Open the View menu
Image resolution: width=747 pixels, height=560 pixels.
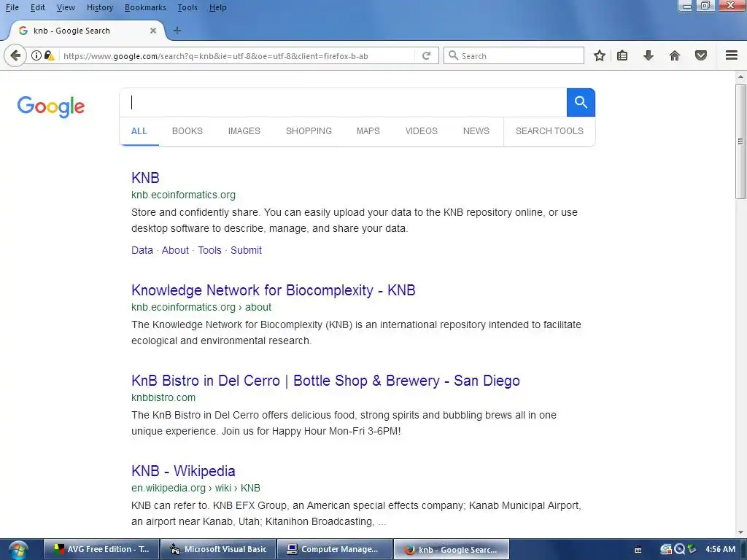tap(66, 7)
